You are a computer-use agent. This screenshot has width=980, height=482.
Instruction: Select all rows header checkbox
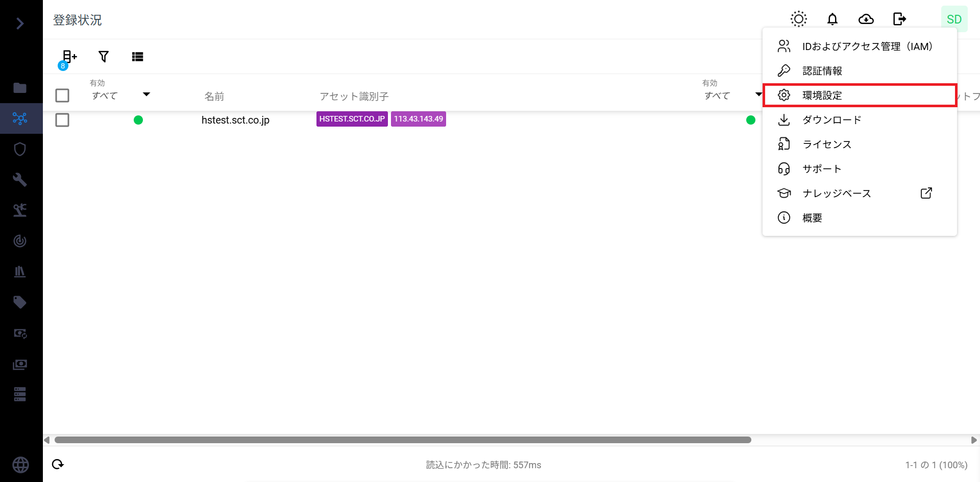[62, 95]
